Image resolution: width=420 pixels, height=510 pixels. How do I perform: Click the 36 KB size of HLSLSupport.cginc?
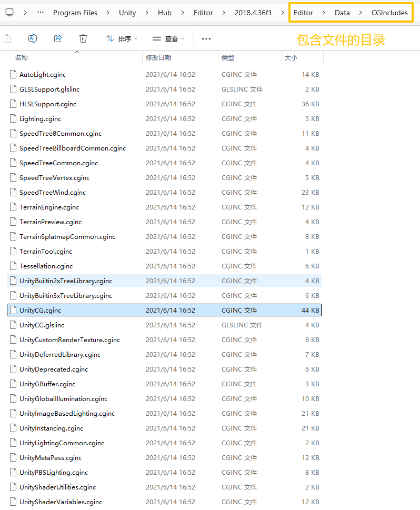(311, 104)
